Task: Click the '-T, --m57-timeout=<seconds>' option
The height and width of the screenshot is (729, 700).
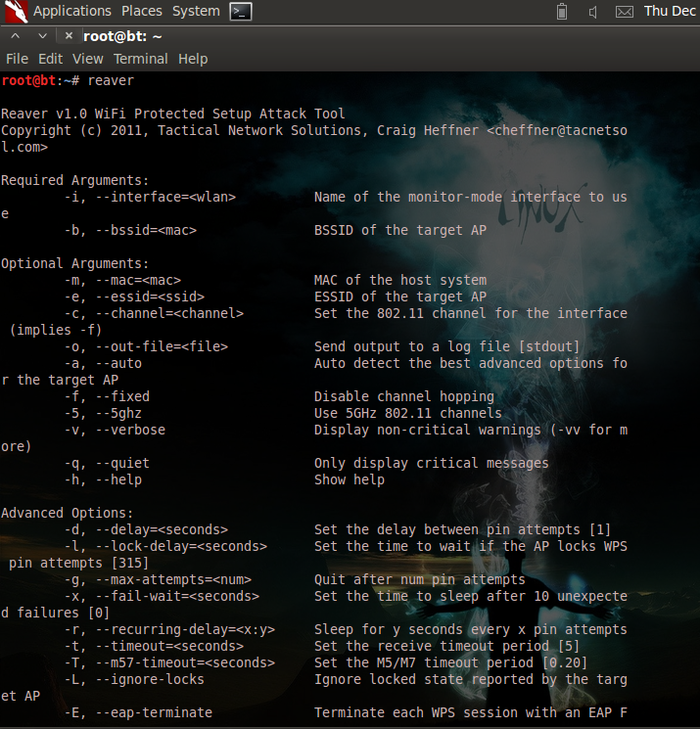Action: [169, 663]
